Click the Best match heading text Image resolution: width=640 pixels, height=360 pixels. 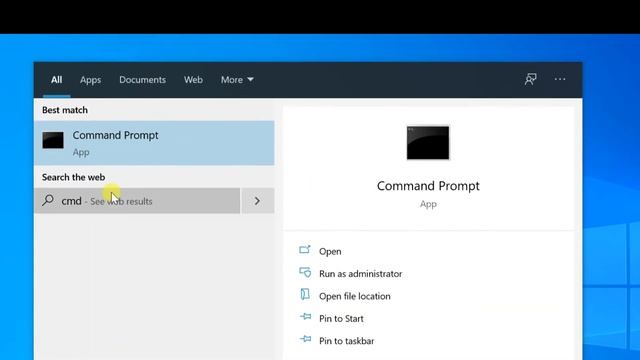pyautogui.click(x=65, y=110)
